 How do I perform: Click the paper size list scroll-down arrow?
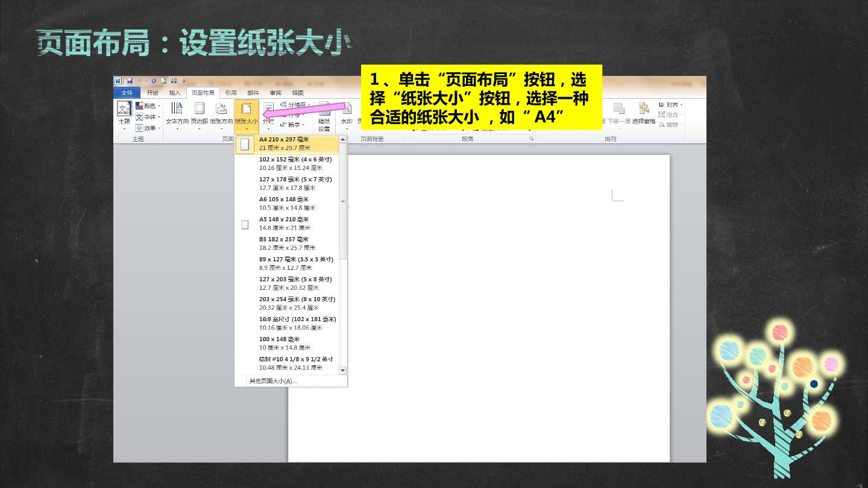pos(343,371)
